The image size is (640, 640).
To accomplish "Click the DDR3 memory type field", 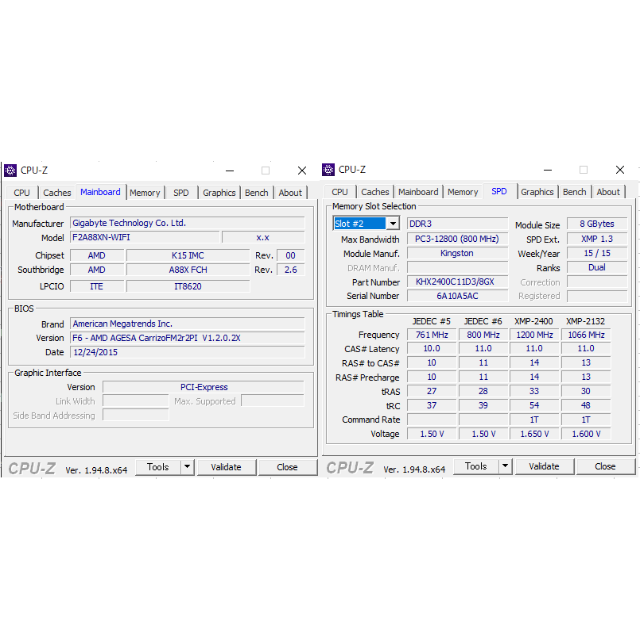I will 458,224.
